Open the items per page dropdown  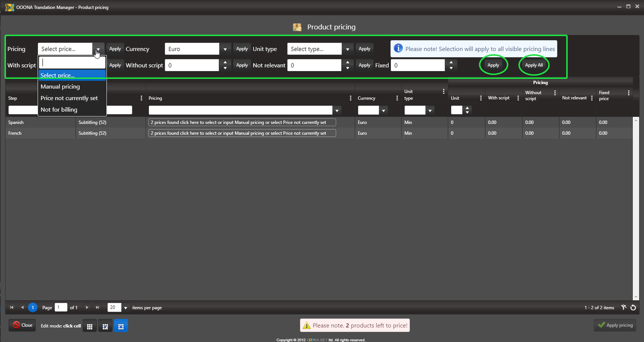pos(126,308)
